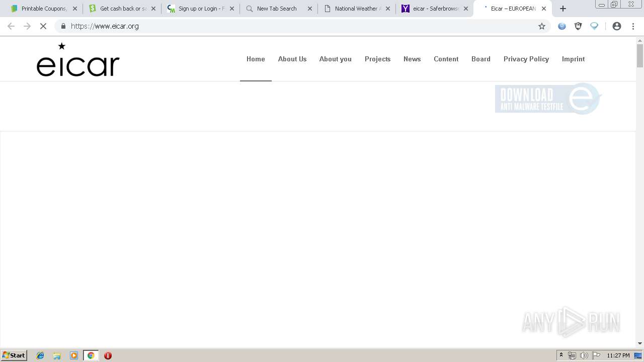This screenshot has height=362, width=644.
Task: Open the About Us page
Action: pos(292,59)
